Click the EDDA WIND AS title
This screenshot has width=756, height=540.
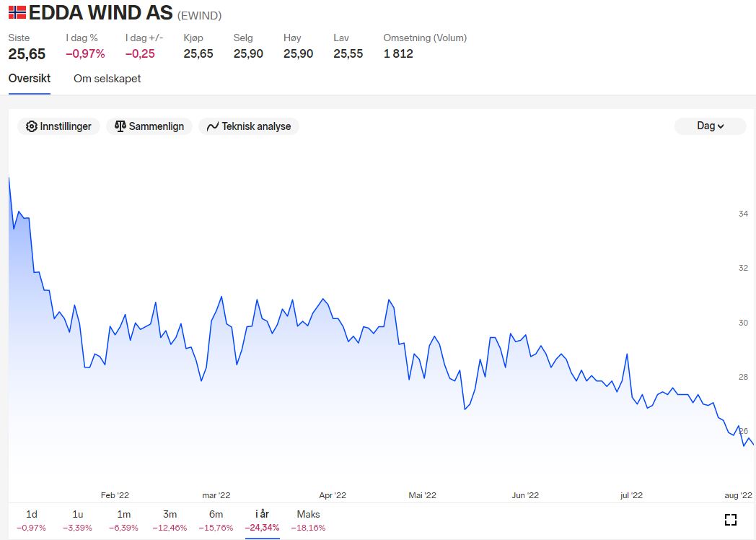(x=100, y=13)
